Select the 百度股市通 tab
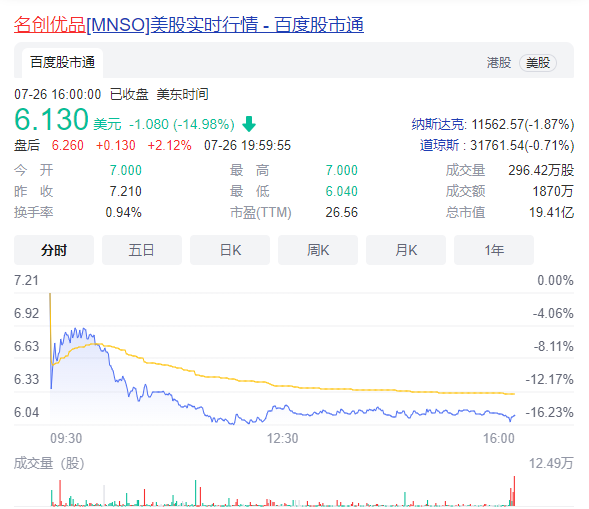Viewport: 589px width, 509px height. point(62,62)
